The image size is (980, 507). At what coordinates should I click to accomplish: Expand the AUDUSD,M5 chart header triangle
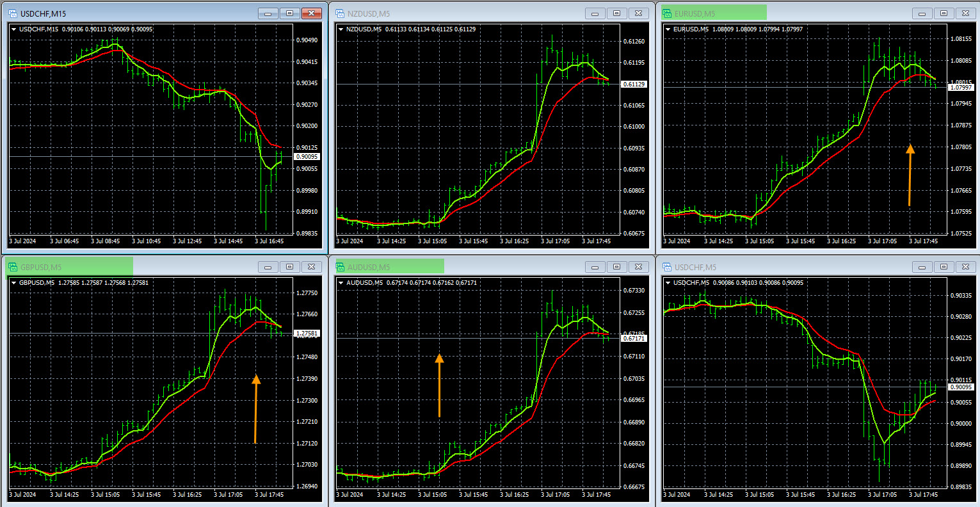pos(341,282)
